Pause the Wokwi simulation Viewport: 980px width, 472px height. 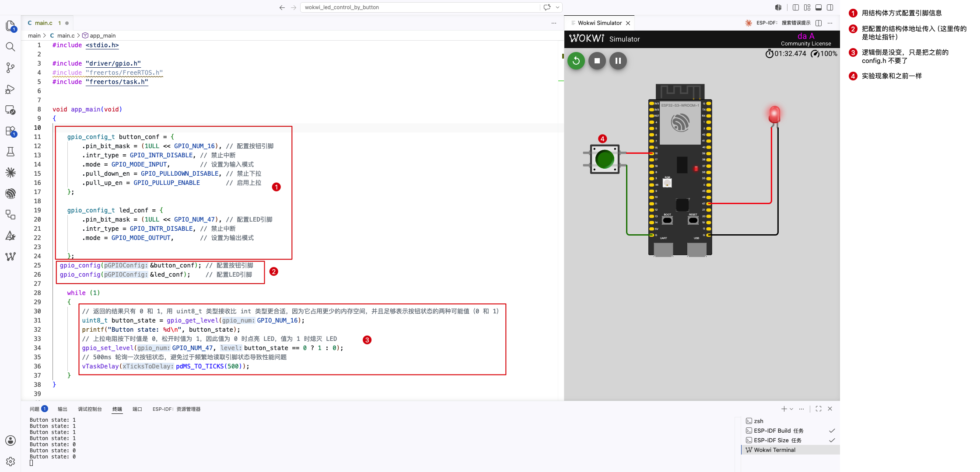click(618, 61)
